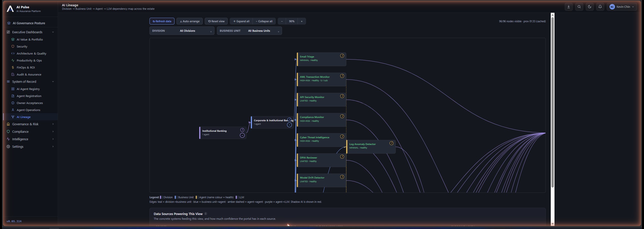Toggle dark mode moon icon
The width and height of the screenshot is (644, 229).
[589, 7]
